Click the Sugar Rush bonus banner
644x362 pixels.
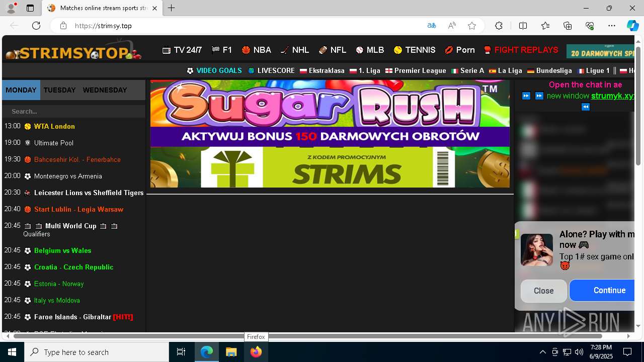[x=330, y=113]
